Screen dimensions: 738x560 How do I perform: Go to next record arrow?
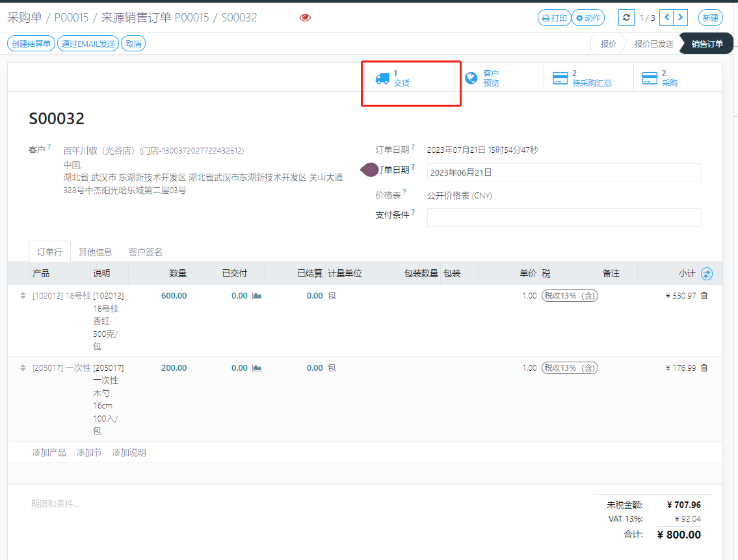[x=681, y=18]
